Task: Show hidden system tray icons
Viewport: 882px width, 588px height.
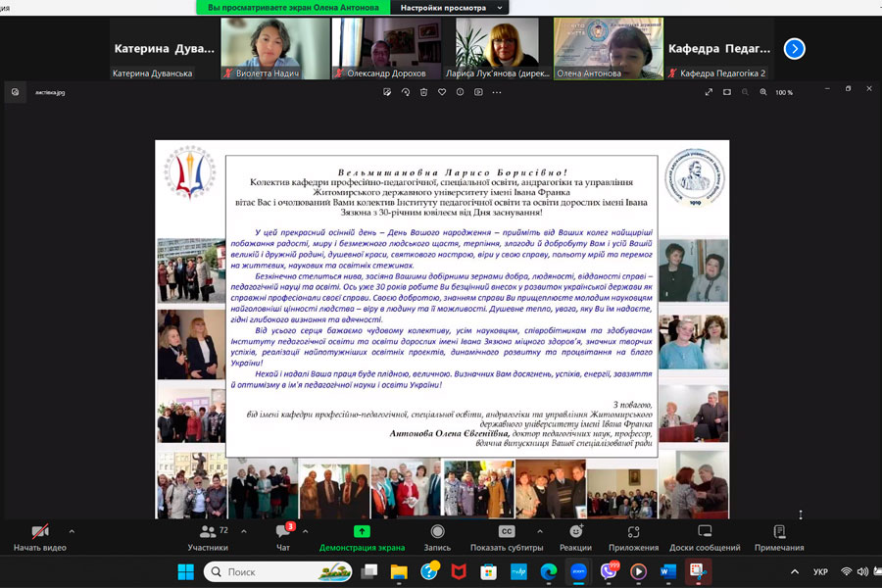Action: point(794,571)
